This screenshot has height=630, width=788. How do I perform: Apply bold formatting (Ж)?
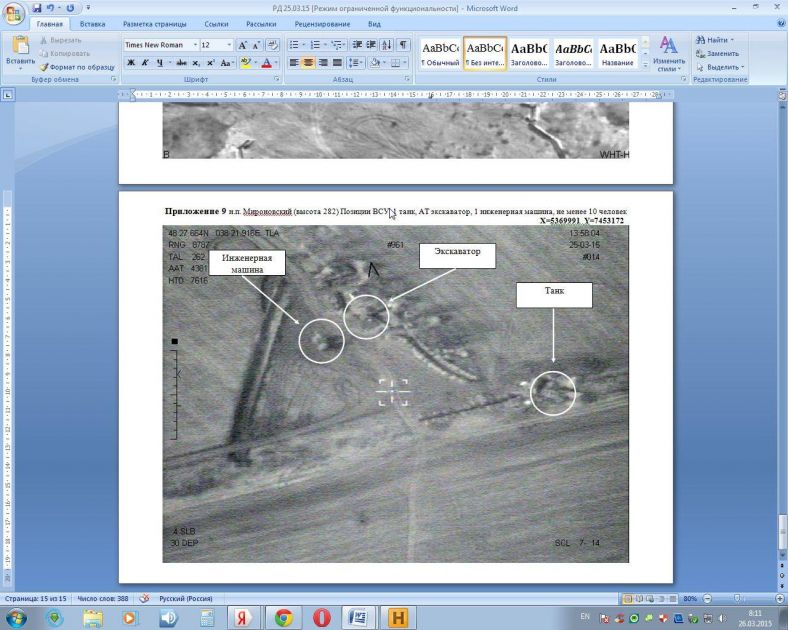[130, 62]
